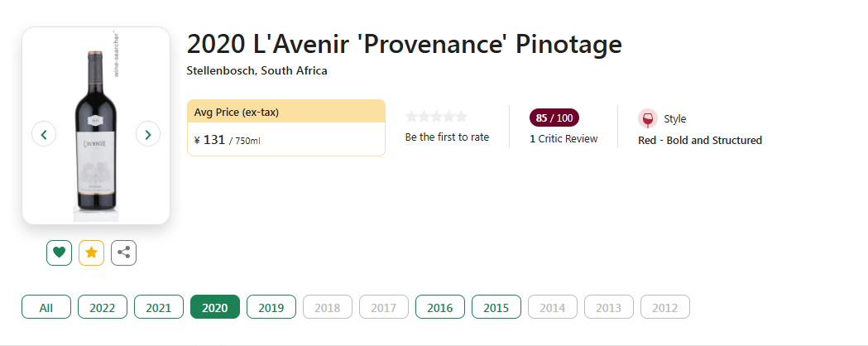Select the 2020 vintage tab

tap(214, 307)
